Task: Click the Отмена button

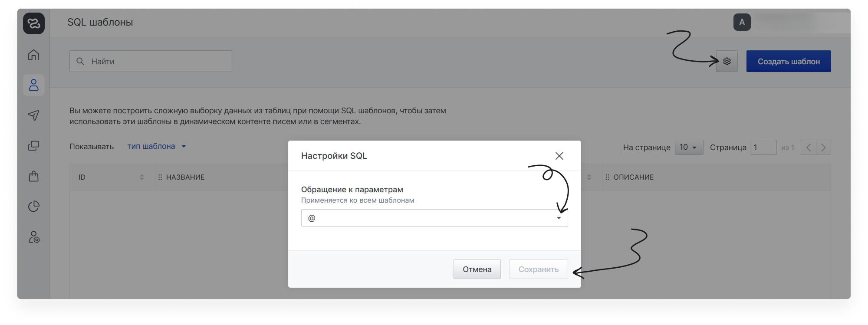Action: coord(477,269)
